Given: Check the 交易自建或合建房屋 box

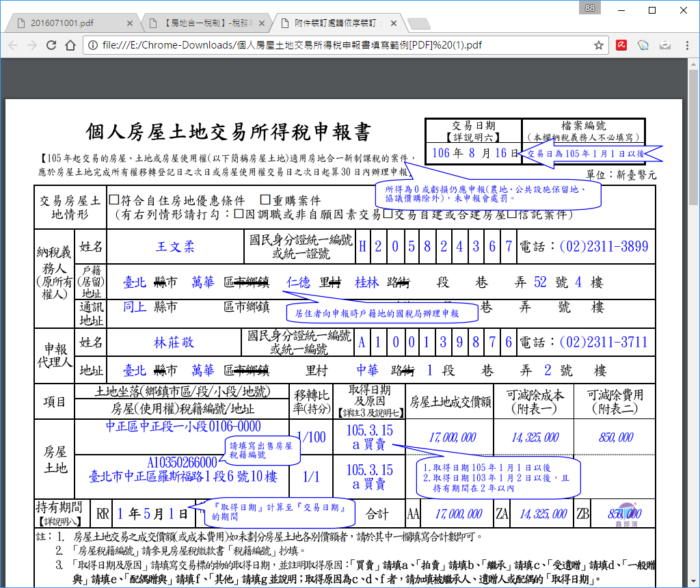Looking at the screenshot, I should coord(388,214).
